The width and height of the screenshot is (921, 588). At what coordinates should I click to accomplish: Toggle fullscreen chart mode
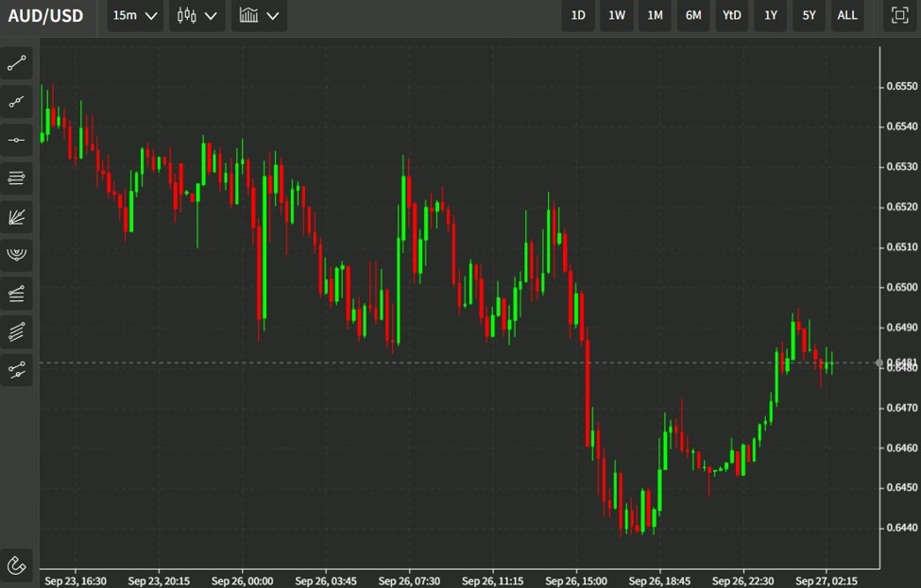click(x=898, y=15)
